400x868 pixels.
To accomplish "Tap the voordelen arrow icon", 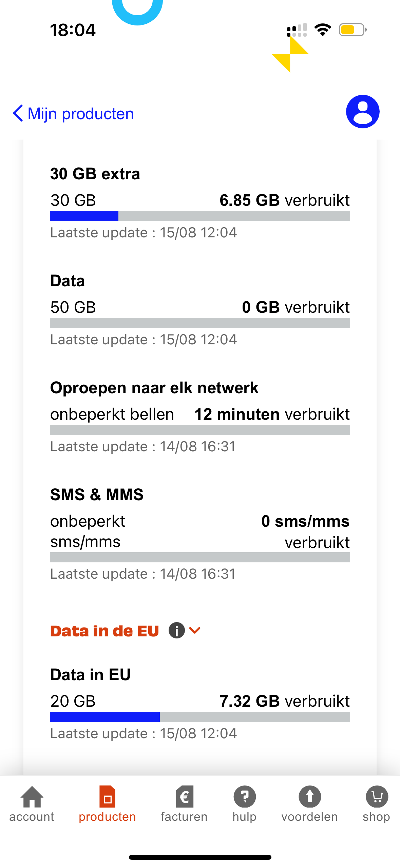I will point(309,796).
